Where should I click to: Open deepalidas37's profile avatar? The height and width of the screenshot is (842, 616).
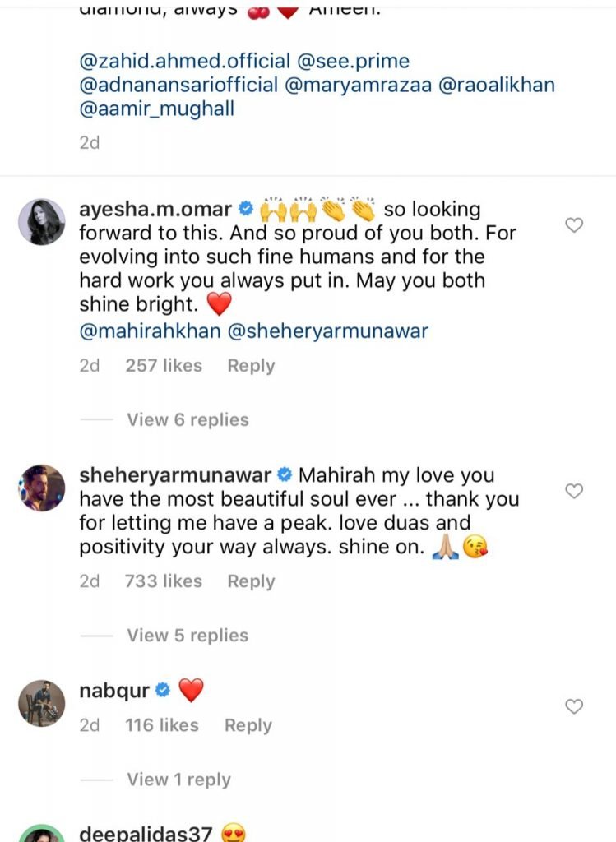point(41,834)
